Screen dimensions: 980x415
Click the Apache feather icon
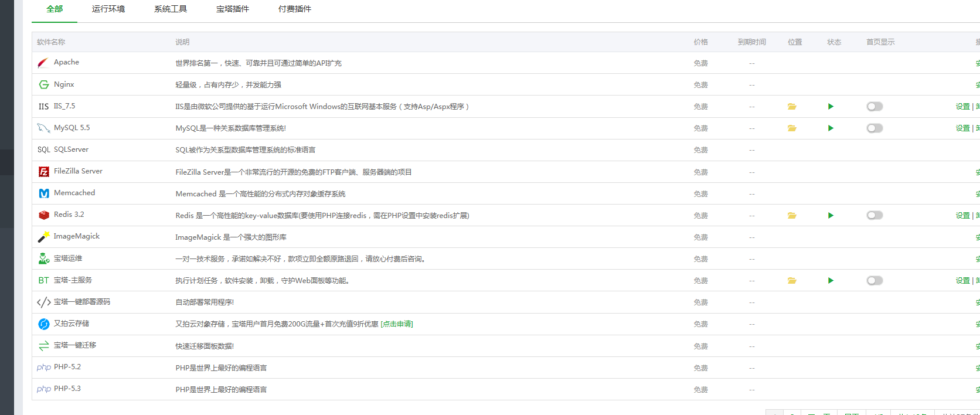tap(43, 63)
